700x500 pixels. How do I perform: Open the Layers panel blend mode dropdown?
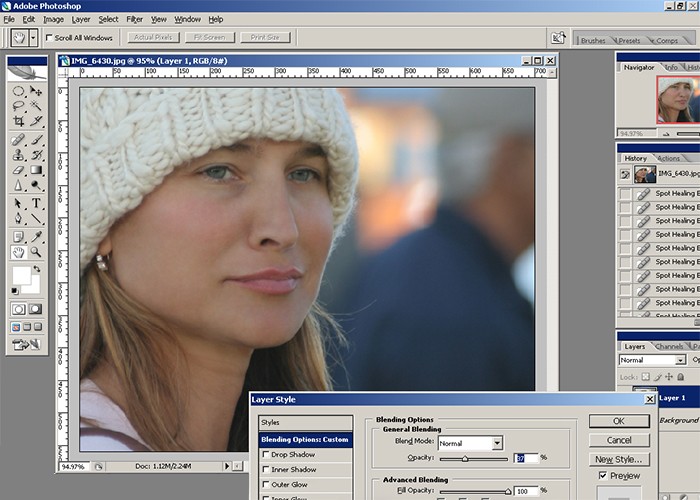[x=681, y=360]
